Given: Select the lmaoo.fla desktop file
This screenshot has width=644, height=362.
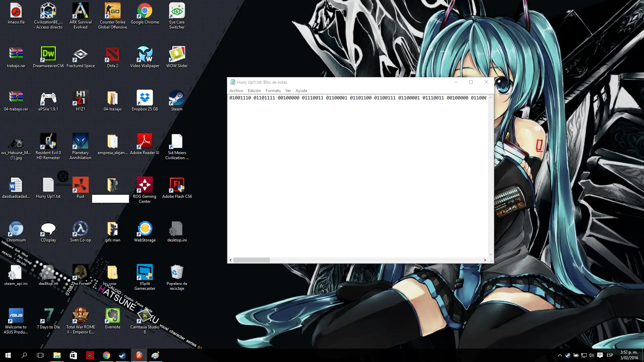Looking at the screenshot, I should [16, 14].
